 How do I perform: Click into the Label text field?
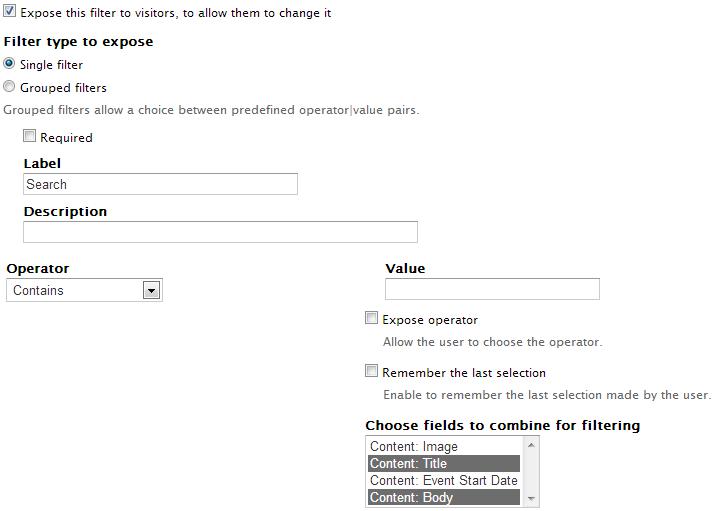pos(160,184)
